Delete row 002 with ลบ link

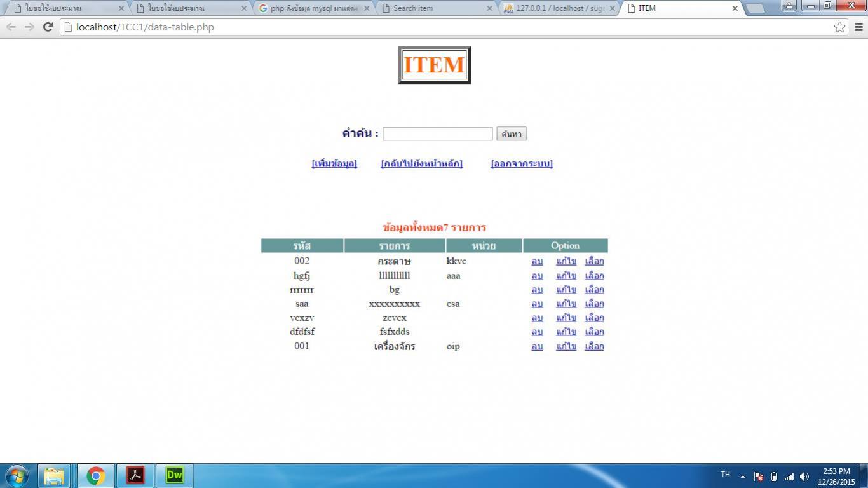point(537,261)
